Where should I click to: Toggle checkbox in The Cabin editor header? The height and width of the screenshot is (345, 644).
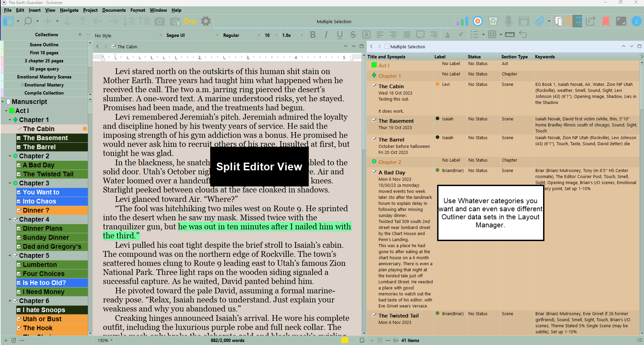114,47
